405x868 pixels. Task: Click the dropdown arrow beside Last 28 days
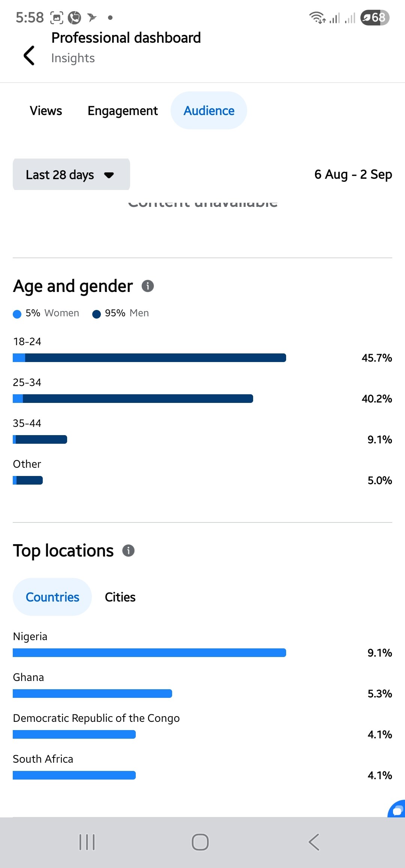coord(109,175)
